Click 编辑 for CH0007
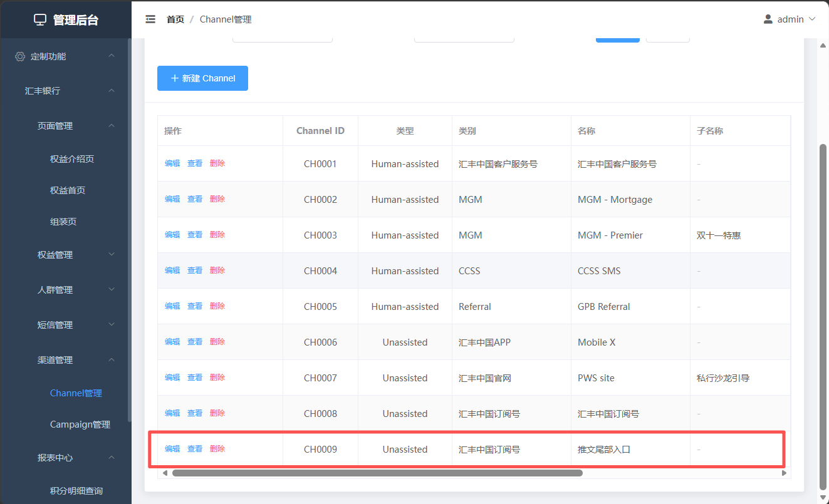Screen dimensions: 829x504 click(x=172, y=378)
